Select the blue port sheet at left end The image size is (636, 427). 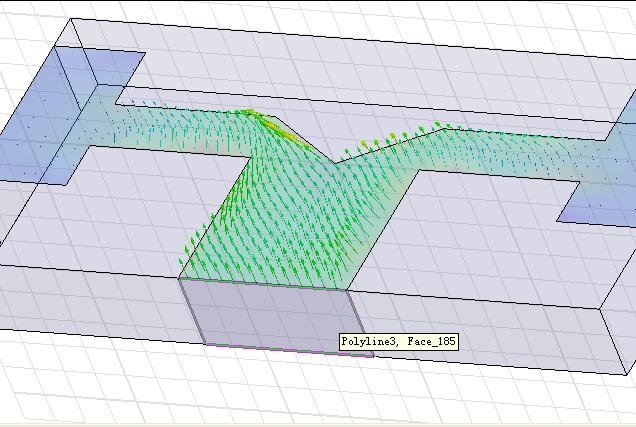(67, 118)
